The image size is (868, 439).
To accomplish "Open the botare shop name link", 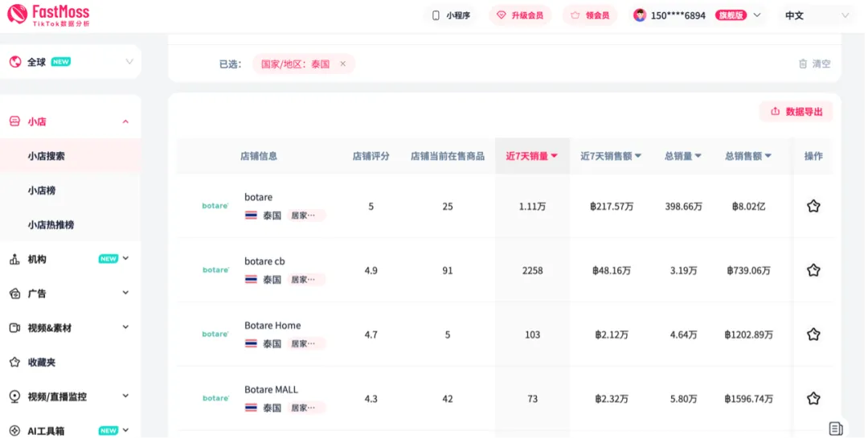I will (259, 197).
